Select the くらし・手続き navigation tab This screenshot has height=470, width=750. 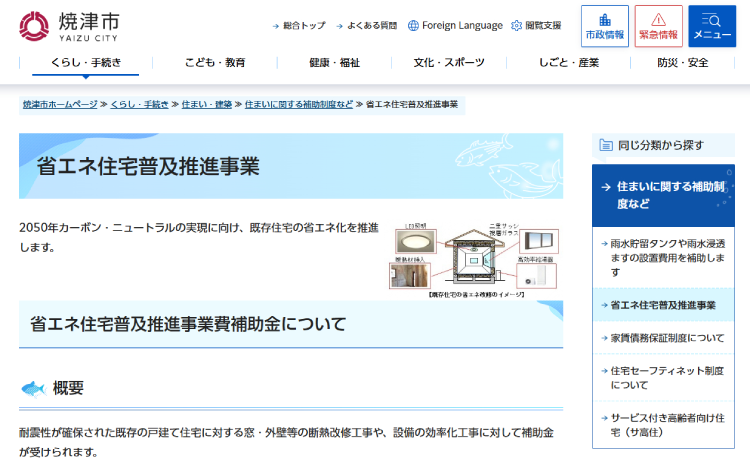(85, 62)
